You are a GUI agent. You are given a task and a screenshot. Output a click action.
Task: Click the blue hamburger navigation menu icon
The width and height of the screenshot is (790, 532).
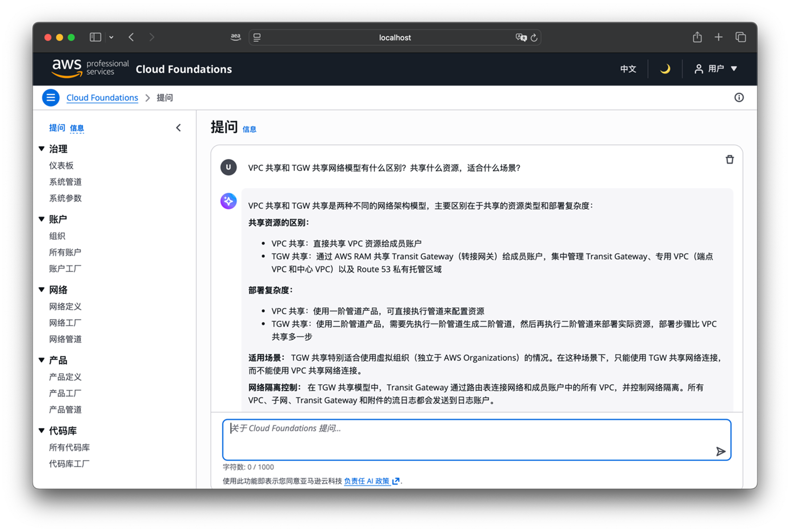[51, 98]
